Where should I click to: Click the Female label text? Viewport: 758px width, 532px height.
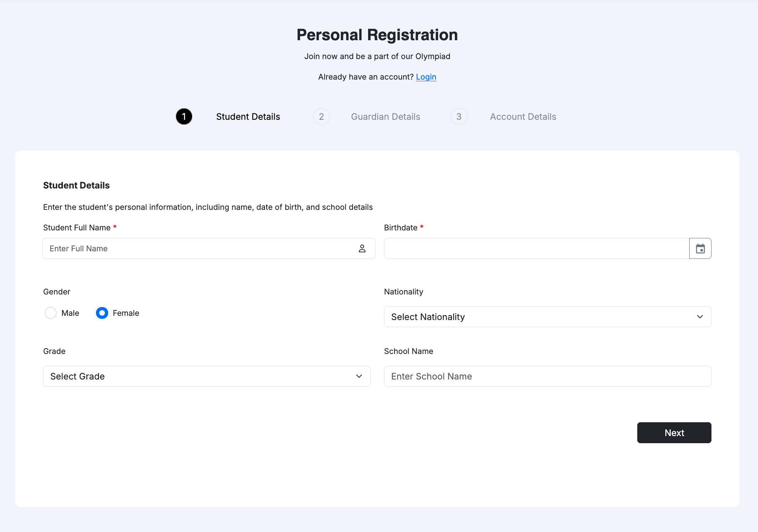tap(126, 313)
